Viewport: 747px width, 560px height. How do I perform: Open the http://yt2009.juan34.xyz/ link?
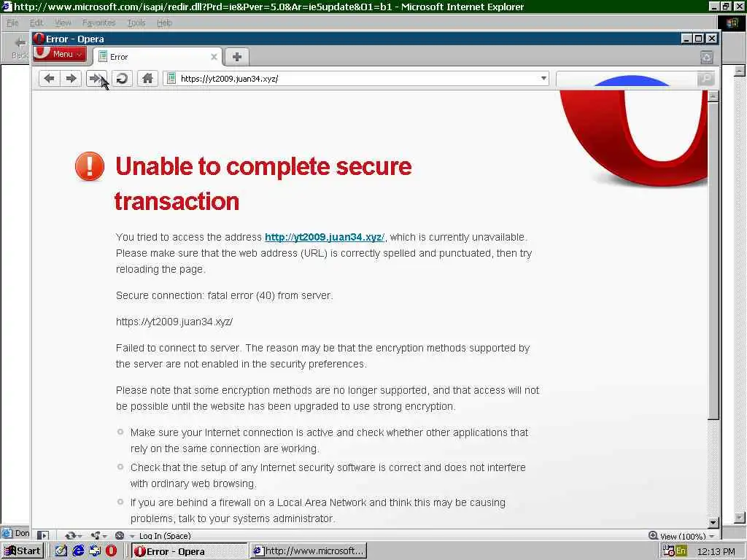click(325, 237)
